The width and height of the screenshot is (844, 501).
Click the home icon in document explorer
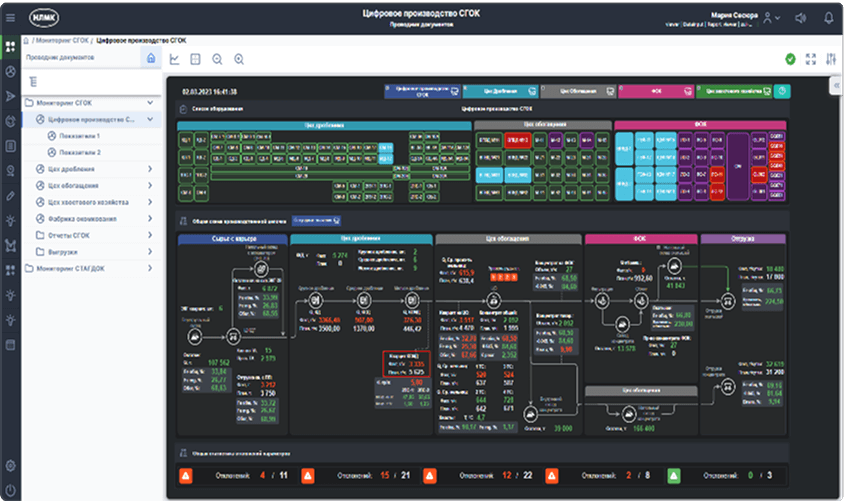coord(150,59)
